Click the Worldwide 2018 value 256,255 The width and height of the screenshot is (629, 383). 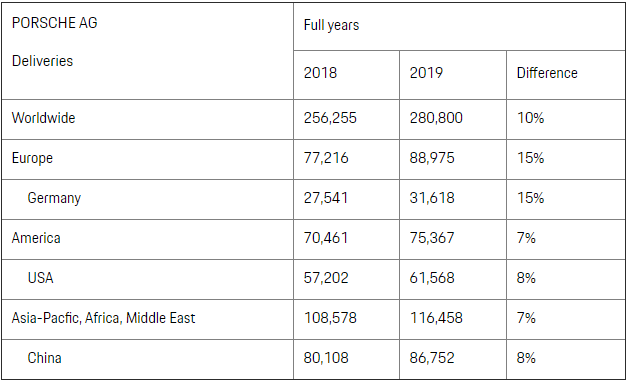(330, 118)
